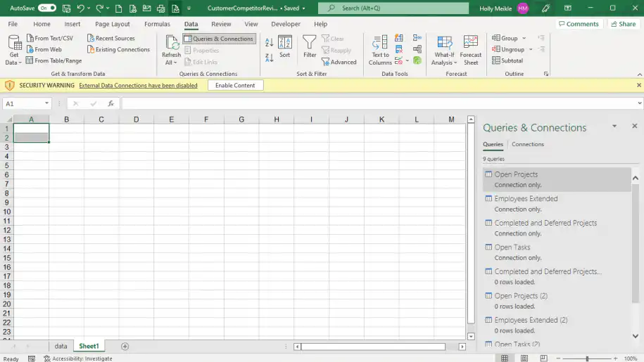Open the file name Saved dropdown
The image size is (644, 362).
(303, 8)
